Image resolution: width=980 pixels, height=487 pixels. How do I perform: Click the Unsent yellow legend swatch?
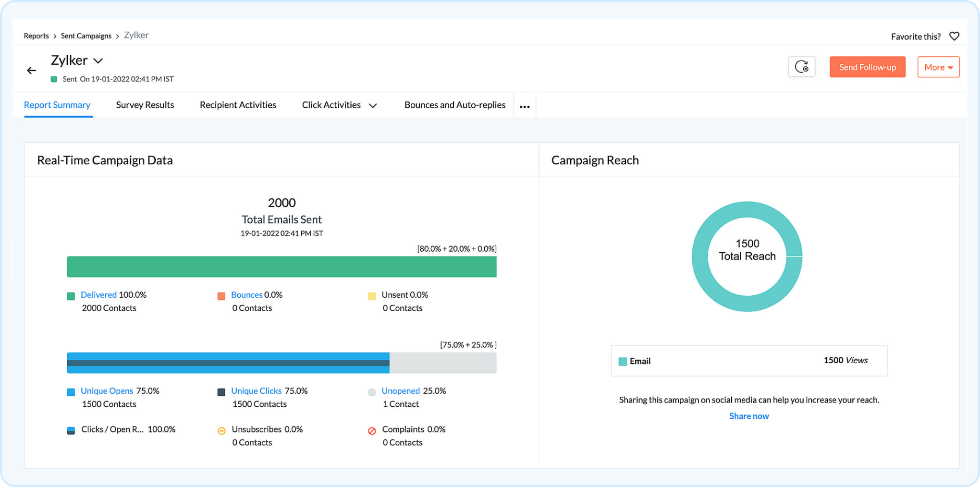(371, 296)
